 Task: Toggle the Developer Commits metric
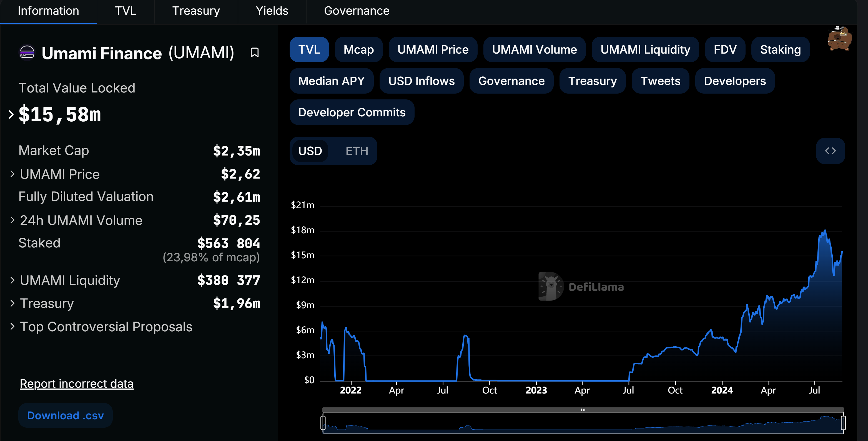click(352, 112)
